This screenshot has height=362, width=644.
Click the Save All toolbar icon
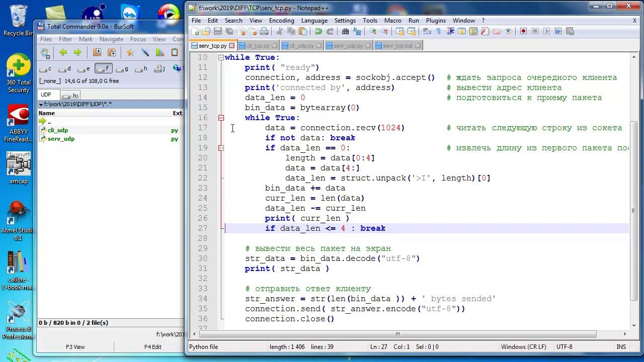pyautogui.click(x=229, y=31)
